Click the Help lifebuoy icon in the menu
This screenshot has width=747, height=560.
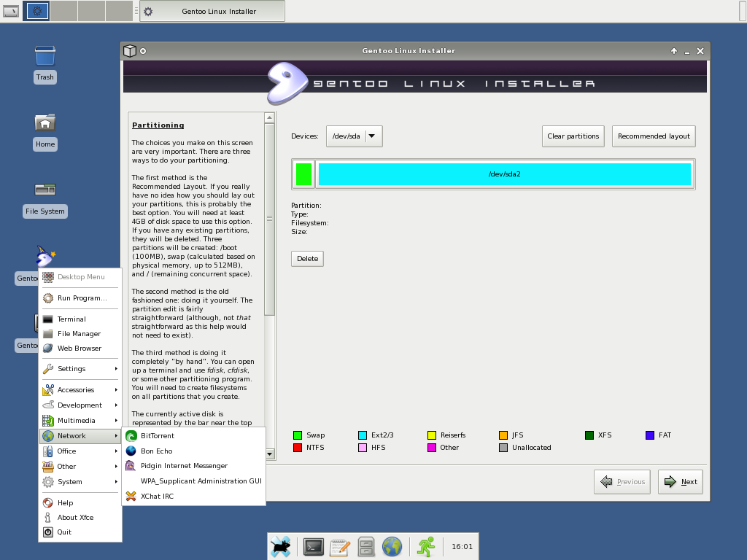48,503
